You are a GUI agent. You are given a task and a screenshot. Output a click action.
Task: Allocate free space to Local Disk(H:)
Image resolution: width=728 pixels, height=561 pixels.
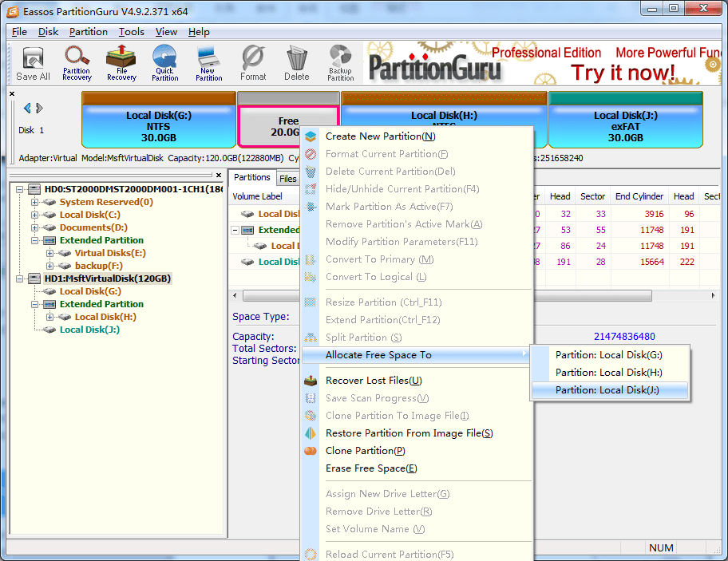609,373
